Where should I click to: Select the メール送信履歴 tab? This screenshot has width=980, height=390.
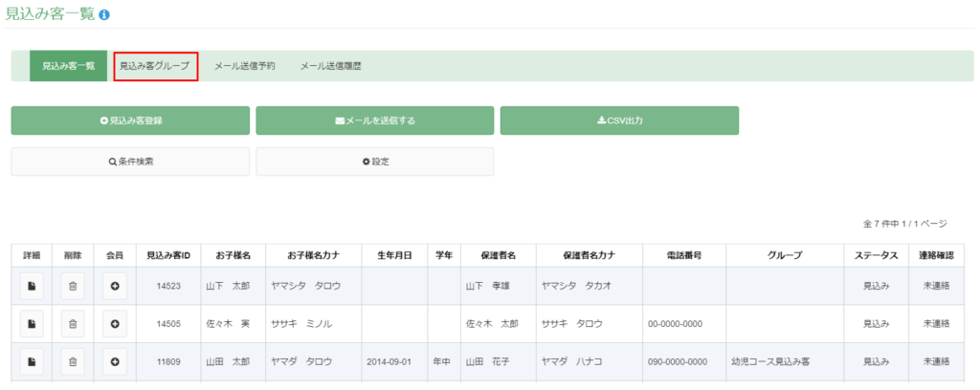click(x=330, y=66)
